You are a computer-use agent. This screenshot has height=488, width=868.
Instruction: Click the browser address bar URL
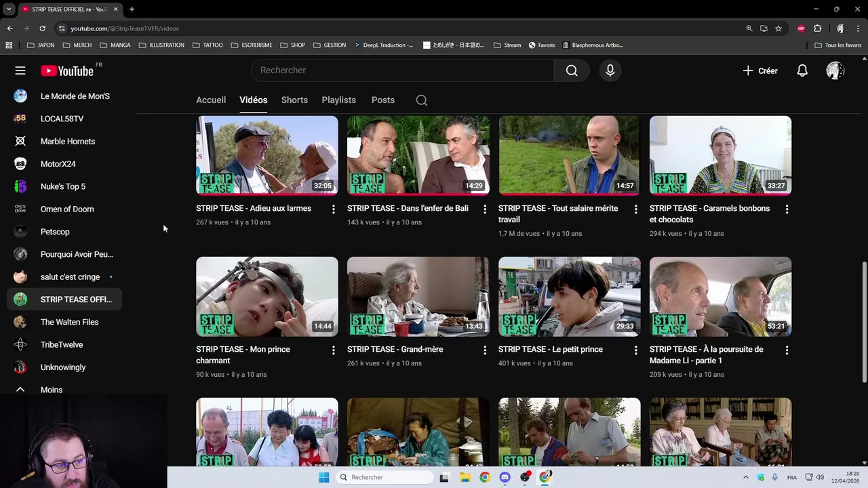coord(125,28)
